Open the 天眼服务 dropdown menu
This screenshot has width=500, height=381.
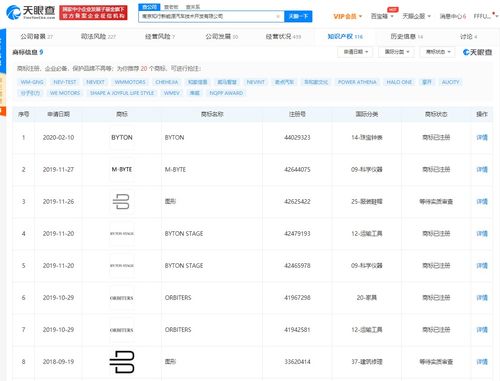pos(416,16)
